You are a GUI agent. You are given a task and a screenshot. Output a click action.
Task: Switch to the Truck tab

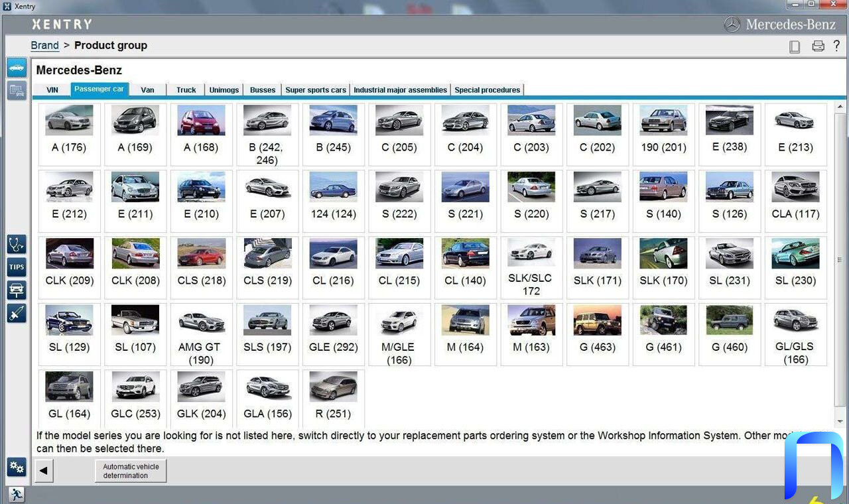coord(186,90)
